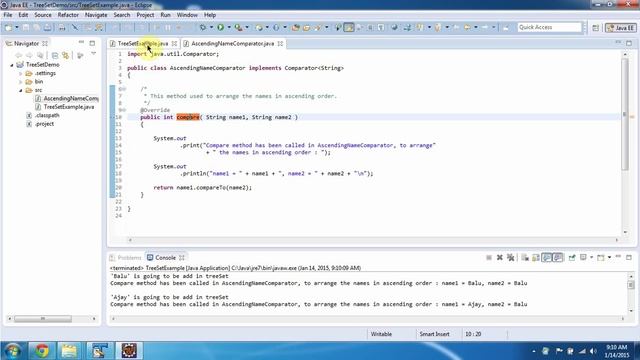Click the Terminate square icon in Console

[489, 258]
